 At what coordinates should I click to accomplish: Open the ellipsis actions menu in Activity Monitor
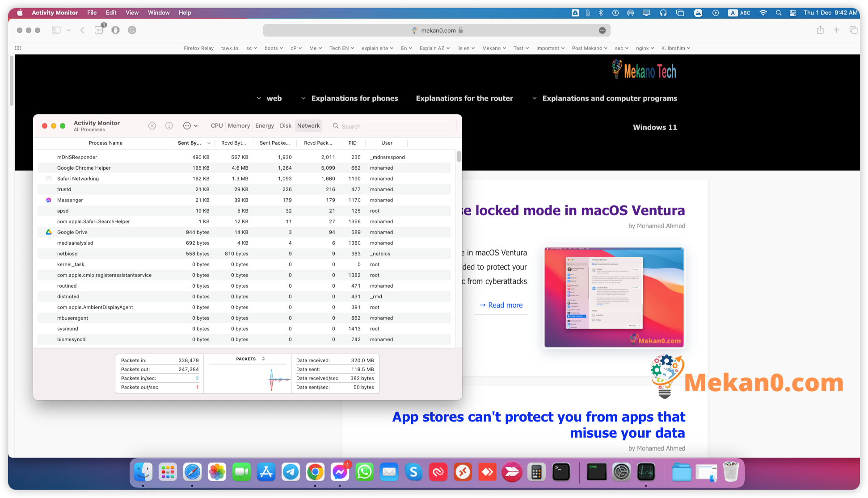point(190,126)
